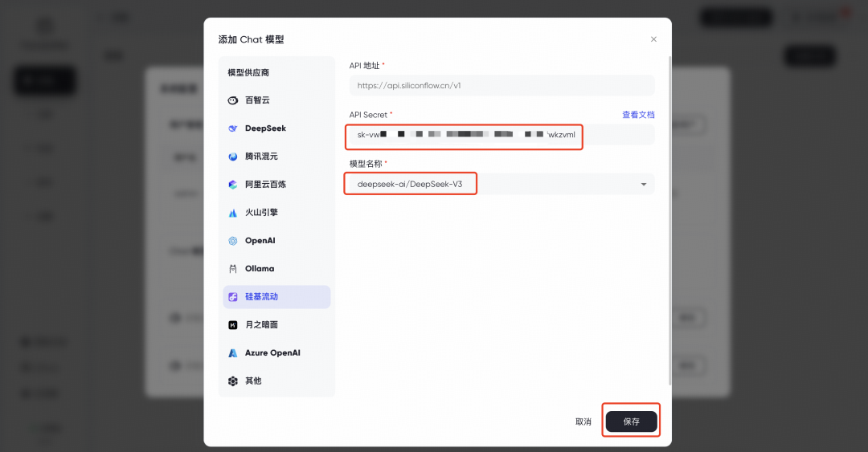The width and height of the screenshot is (868, 452).
Task: Select 其他 provider label
Action: [x=253, y=381]
